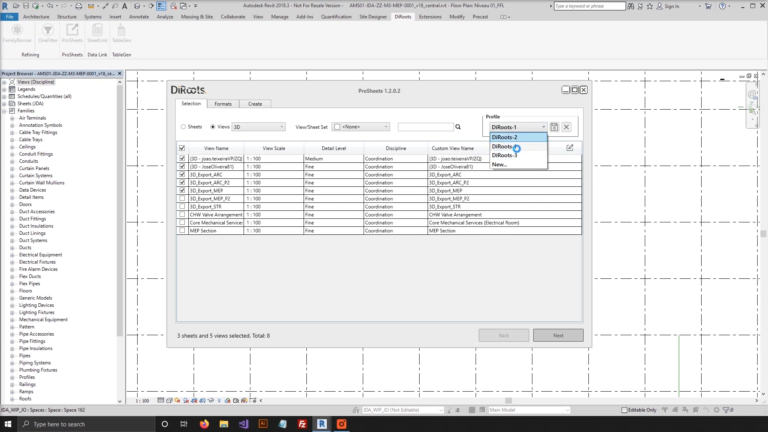Open Firefox from the taskbar
The height and width of the screenshot is (432, 768).
(x=204, y=424)
